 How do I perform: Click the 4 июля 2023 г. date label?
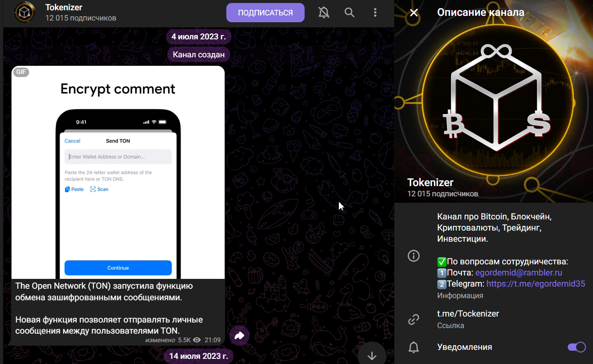[198, 36]
